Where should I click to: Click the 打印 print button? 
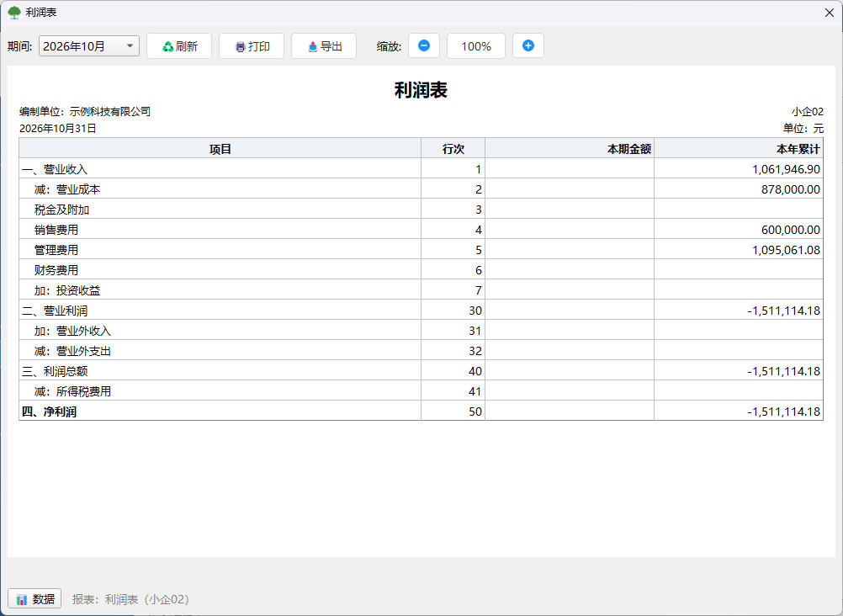click(252, 46)
